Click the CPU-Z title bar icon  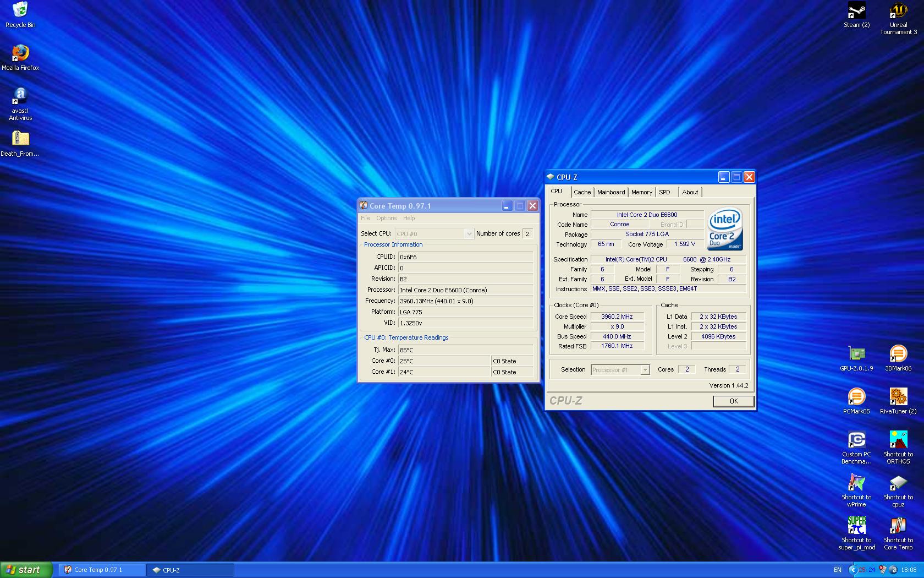pos(551,177)
